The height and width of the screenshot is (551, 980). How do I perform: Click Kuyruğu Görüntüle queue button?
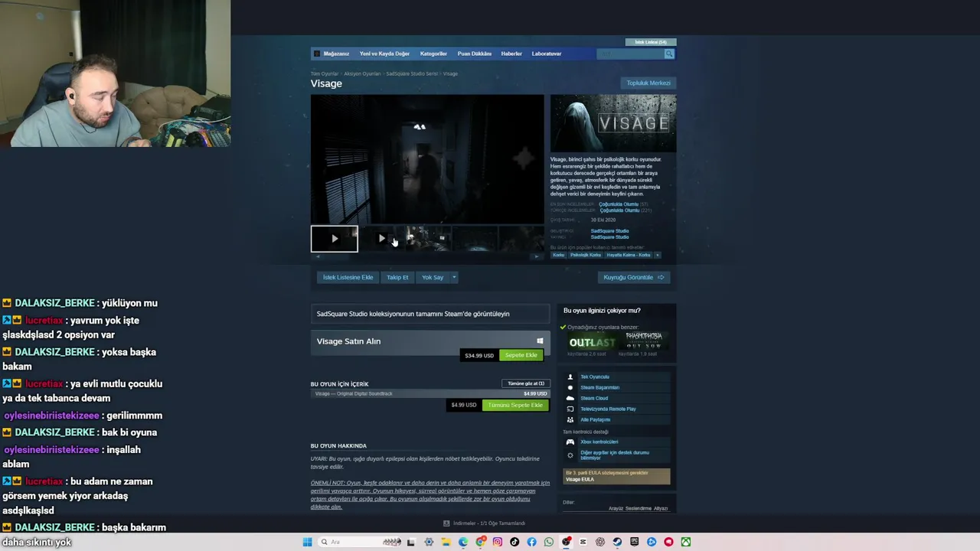[633, 277]
